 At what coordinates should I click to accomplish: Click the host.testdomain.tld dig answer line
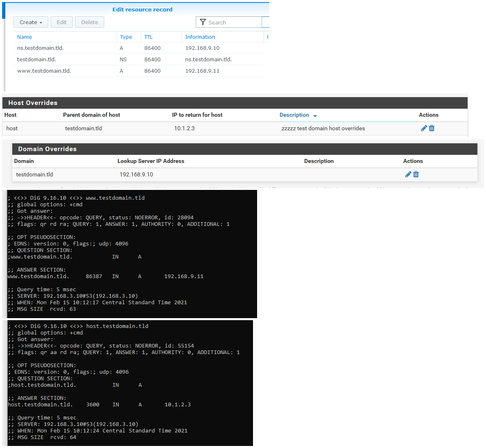pyautogui.click(x=99, y=404)
